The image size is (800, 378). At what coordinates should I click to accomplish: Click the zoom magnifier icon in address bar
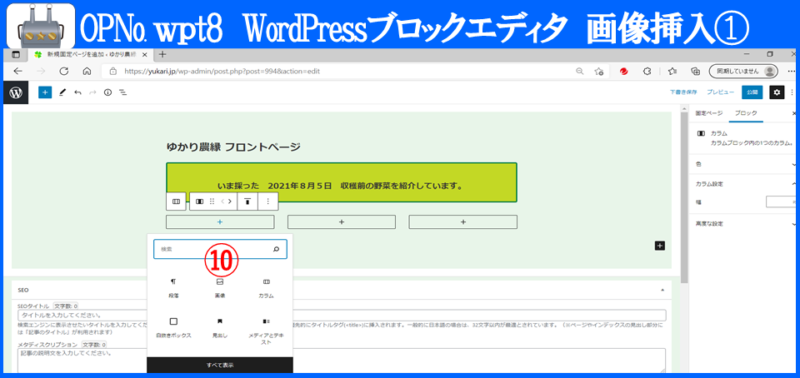pos(580,71)
